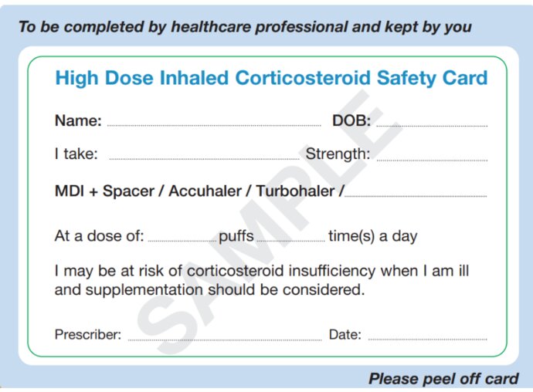Click the 'time(s) a day' text
The width and height of the screenshot is (533, 392).
point(373,236)
